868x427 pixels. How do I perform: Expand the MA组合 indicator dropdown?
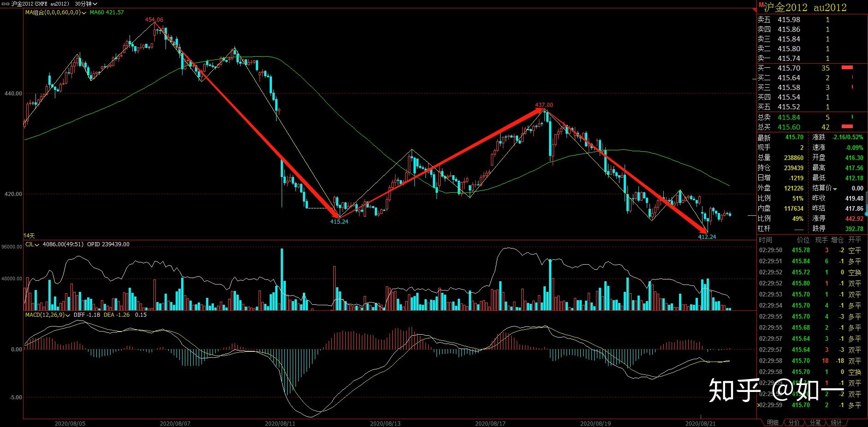(84, 13)
